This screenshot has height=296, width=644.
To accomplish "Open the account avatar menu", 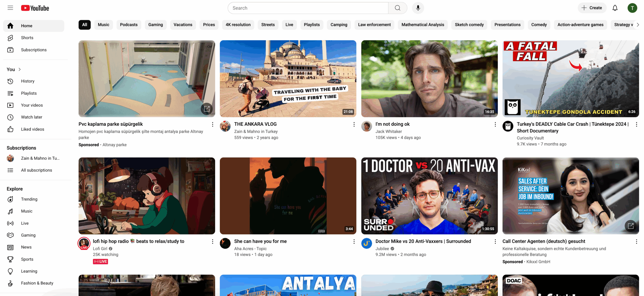I will pyautogui.click(x=632, y=8).
